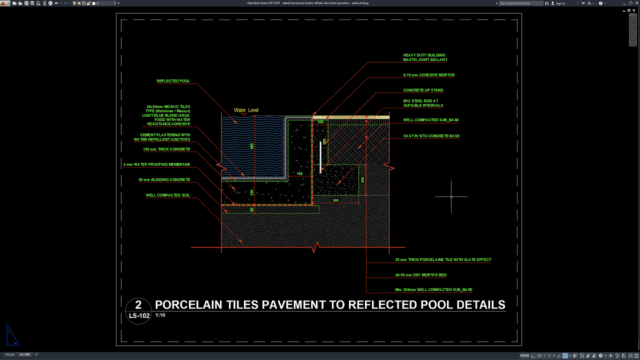Toggle the layer on/off lightbulb
Viewport: 640px width, 360px height.
coord(74,3)
